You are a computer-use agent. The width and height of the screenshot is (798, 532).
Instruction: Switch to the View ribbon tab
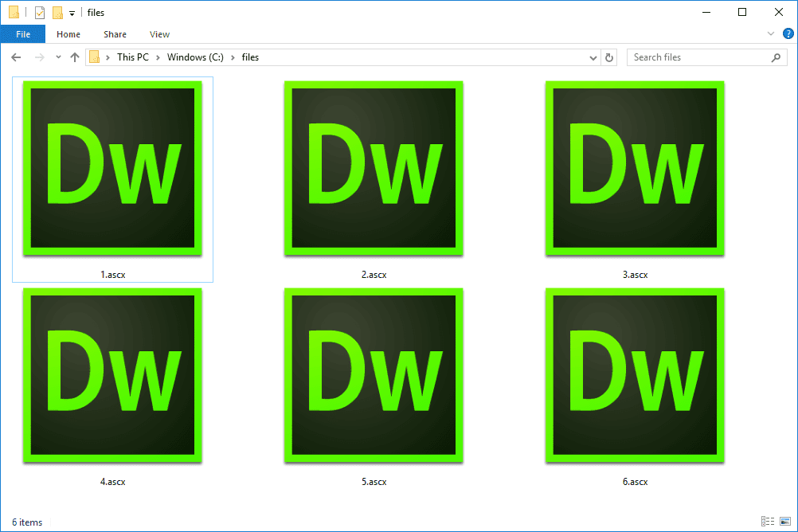click(x=159, y=34)
